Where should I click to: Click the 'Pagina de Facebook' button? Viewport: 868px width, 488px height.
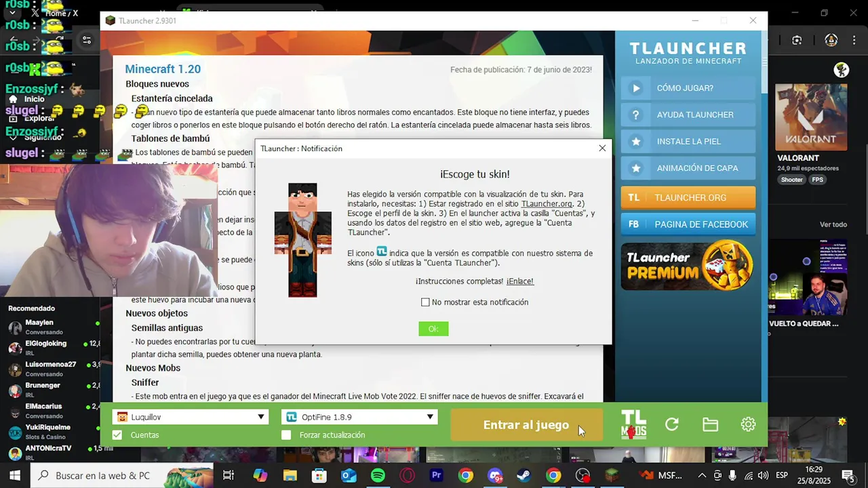coord(688,224)
